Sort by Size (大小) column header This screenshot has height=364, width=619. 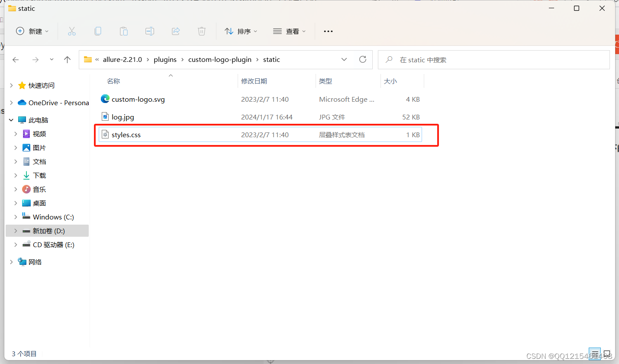[390, 81]
